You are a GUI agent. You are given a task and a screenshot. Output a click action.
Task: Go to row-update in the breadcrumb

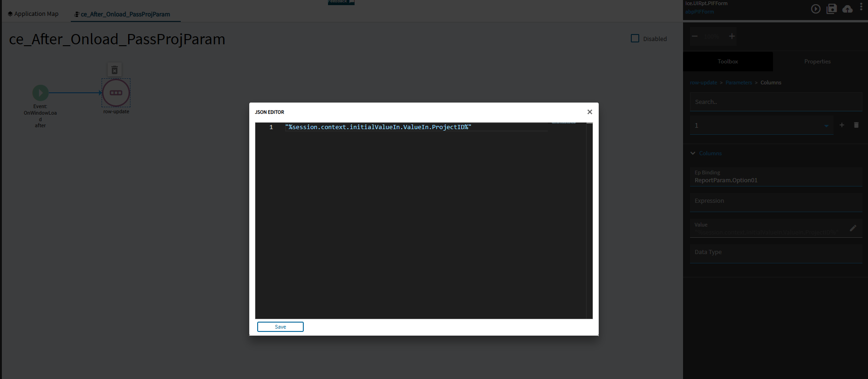704,83
